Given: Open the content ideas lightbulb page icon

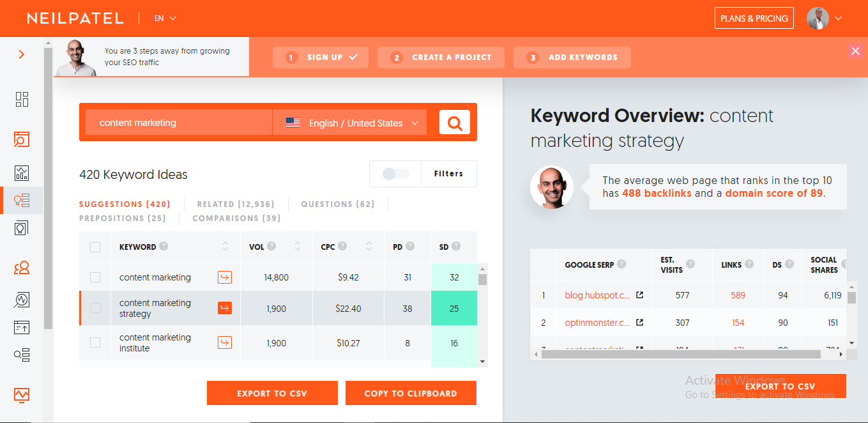Looking at the screenshot, I should pos(22,227).
